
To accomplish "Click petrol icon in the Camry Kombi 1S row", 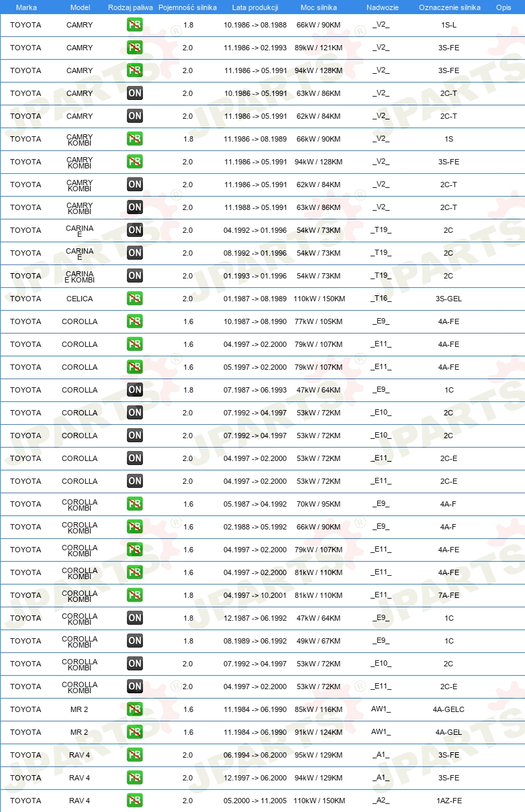I will (x=135, y=139).
